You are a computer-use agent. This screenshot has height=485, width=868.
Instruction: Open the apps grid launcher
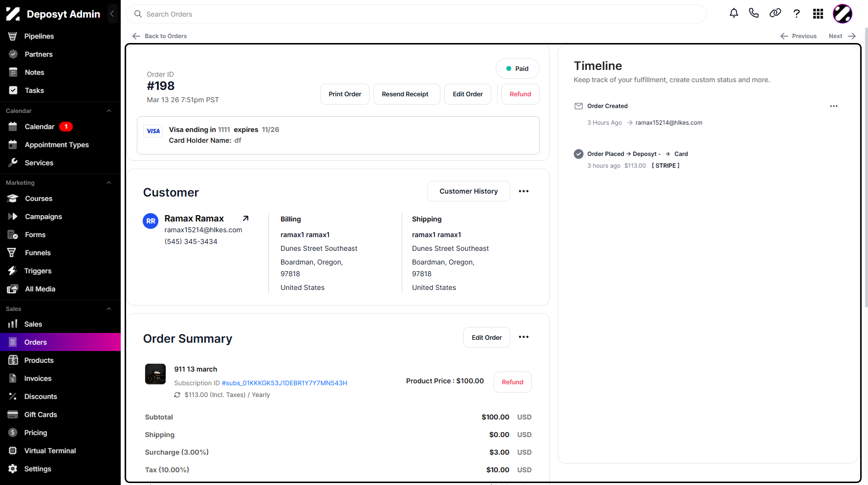tap(818, 14)
